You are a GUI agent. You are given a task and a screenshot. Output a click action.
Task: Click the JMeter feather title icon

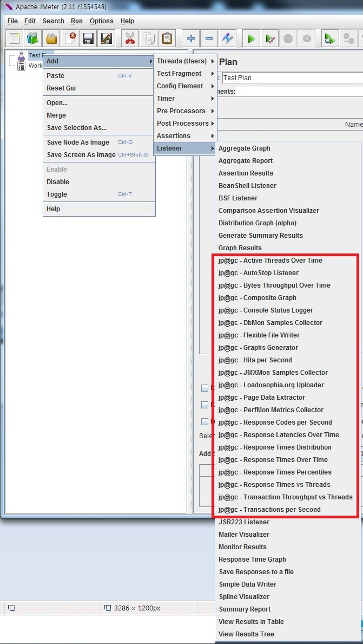point(9,6)
